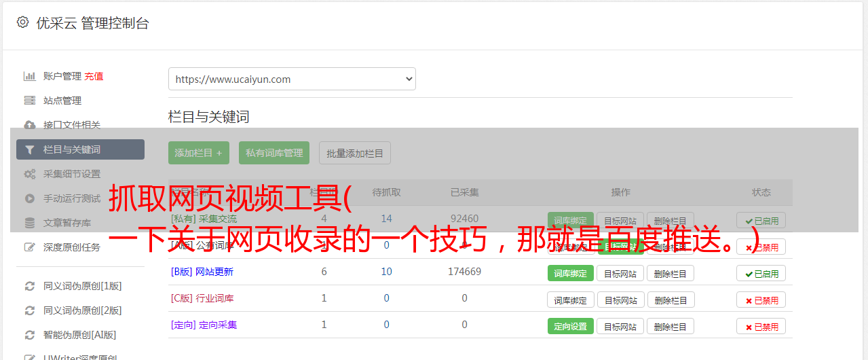Click the 174669 collected count cell
Screen dimensions: 868x360
coord(464,272)
